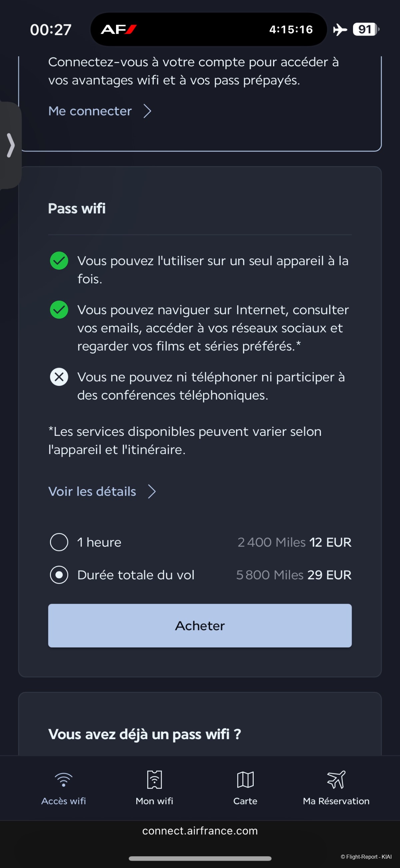Tap the airplane mode status icon

pyautogui.click(x=340, y=30)
